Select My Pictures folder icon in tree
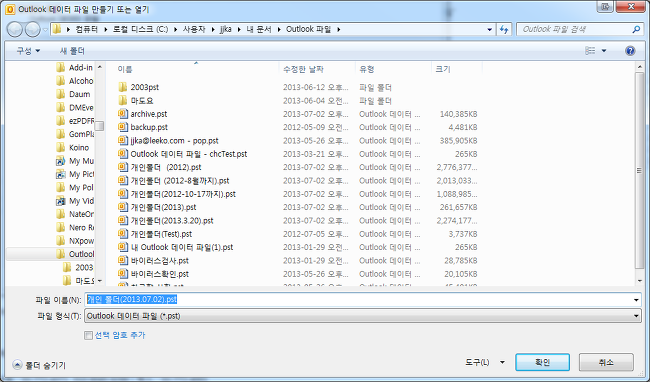 tap(61, 174)
